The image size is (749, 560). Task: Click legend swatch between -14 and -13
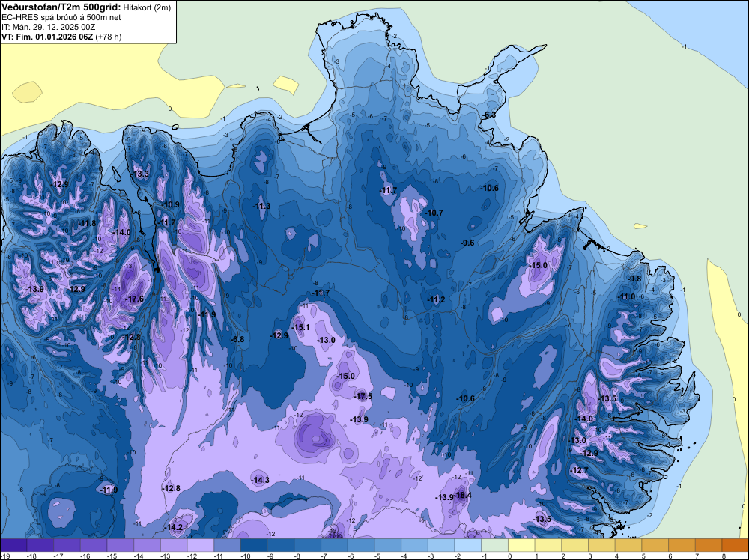click(147, 545)
